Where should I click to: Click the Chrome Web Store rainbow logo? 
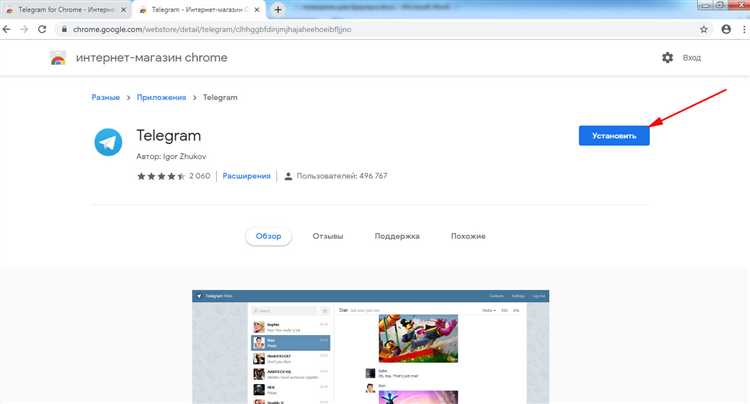58,58
